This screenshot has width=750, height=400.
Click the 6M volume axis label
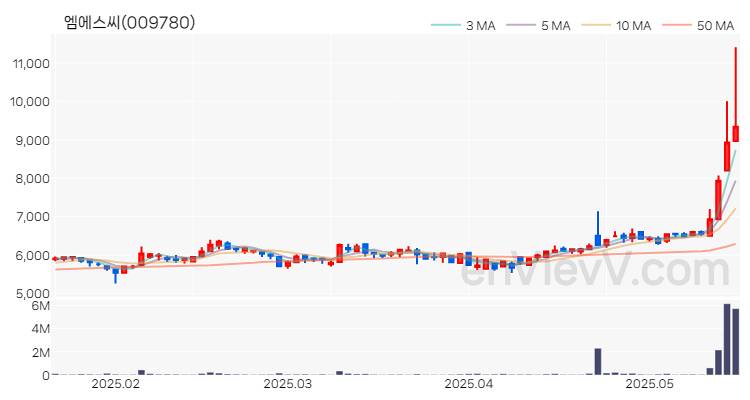[40, 306]
